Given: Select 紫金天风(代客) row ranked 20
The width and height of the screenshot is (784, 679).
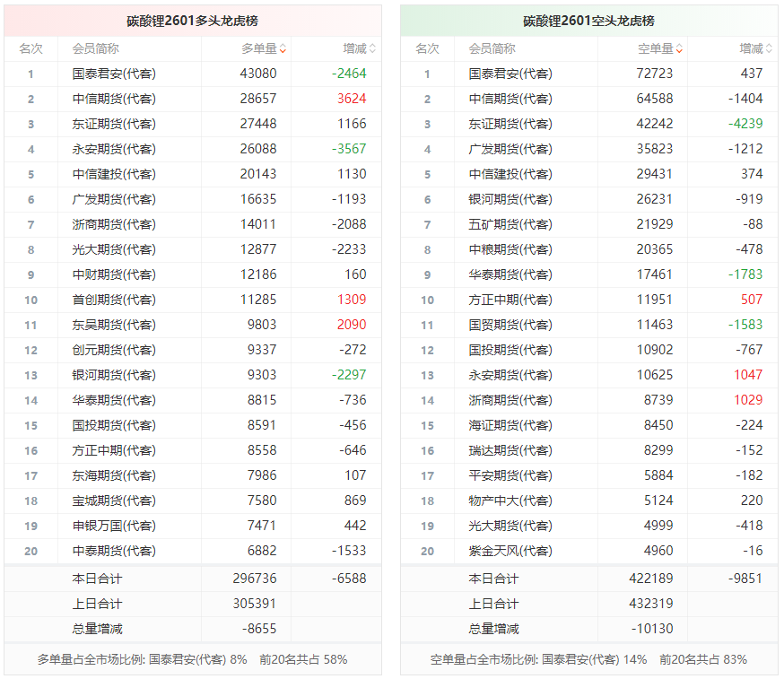Looking at the screenshot, I should (x=588, y=551).
